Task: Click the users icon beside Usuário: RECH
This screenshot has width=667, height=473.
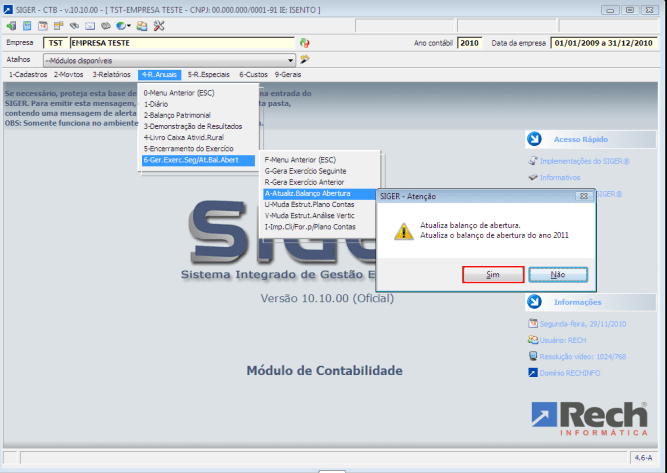Action: [x=533, y=339]
